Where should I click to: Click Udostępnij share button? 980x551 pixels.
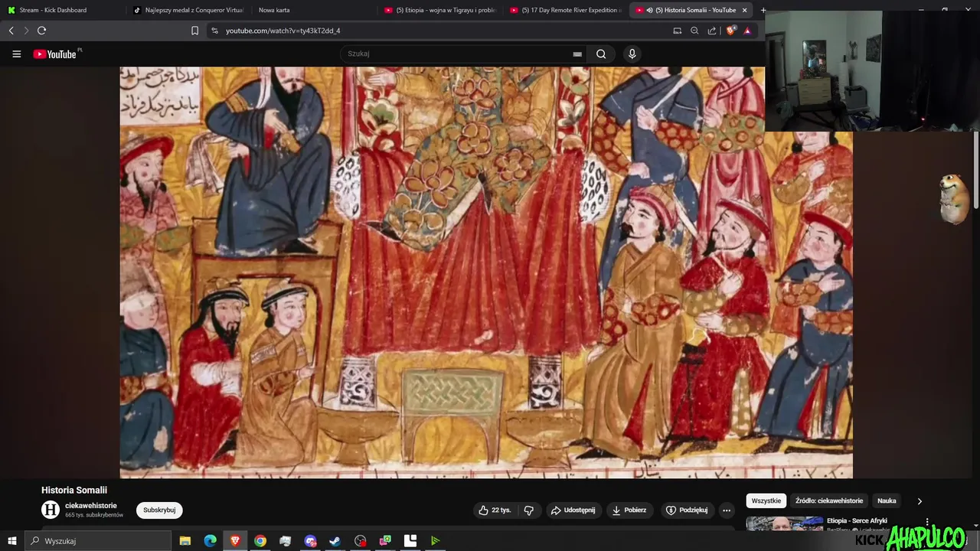[573, 510]
